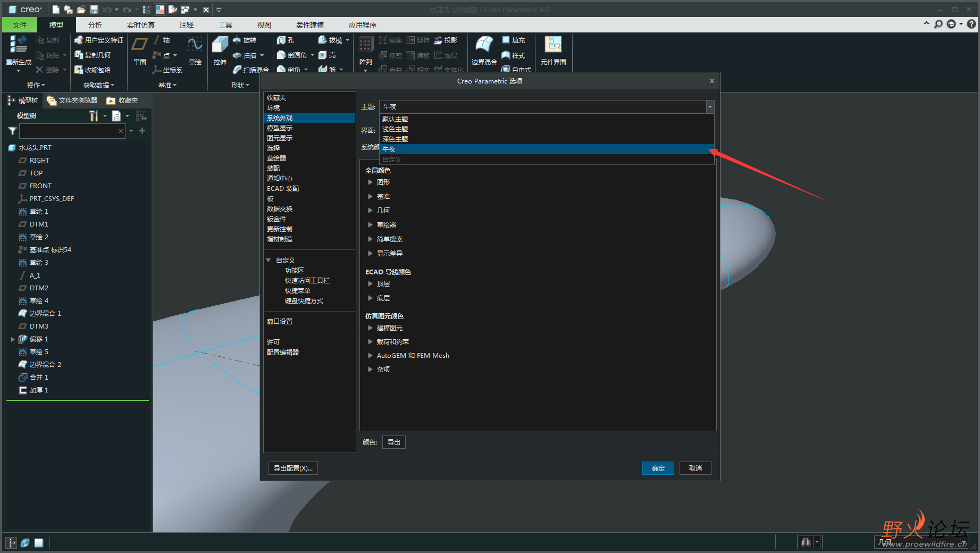
Task: Click the search magnifier icon at top right
Action: (938, 24)
